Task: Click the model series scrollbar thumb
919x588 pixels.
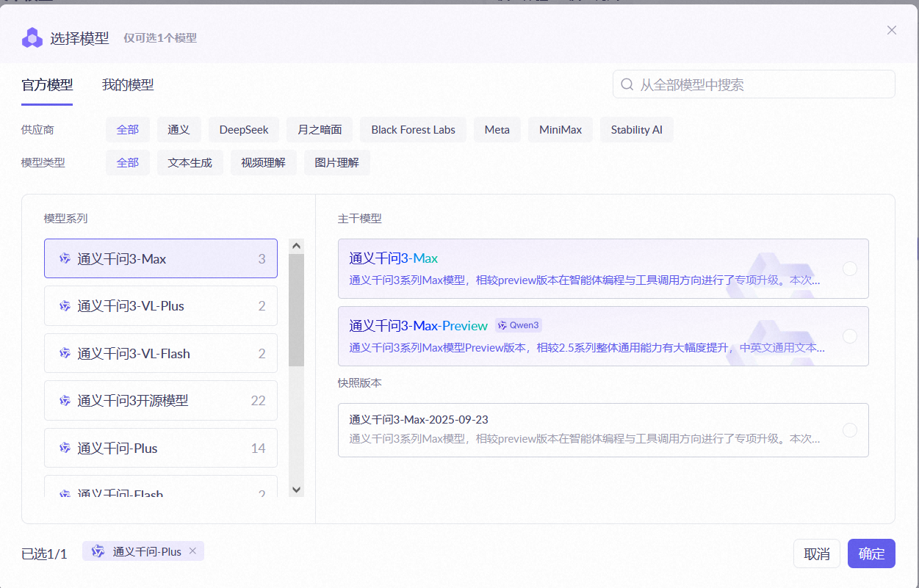Action: coord(296,310)
